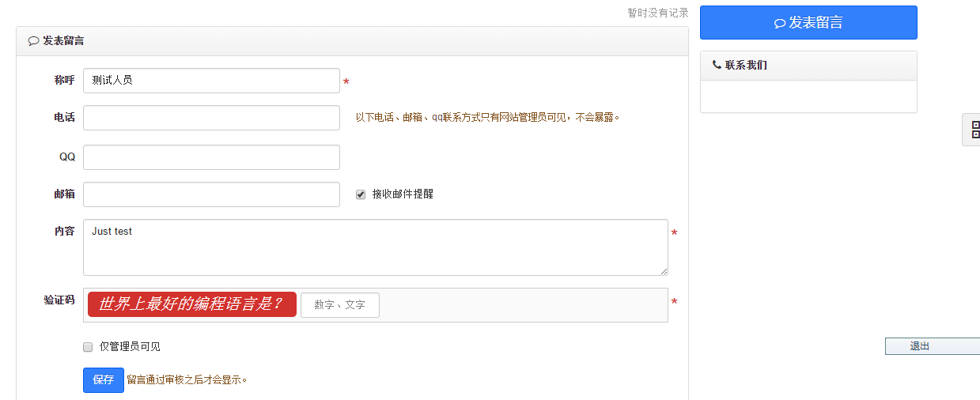Focus the QQ number field

(x=211, y=157)
